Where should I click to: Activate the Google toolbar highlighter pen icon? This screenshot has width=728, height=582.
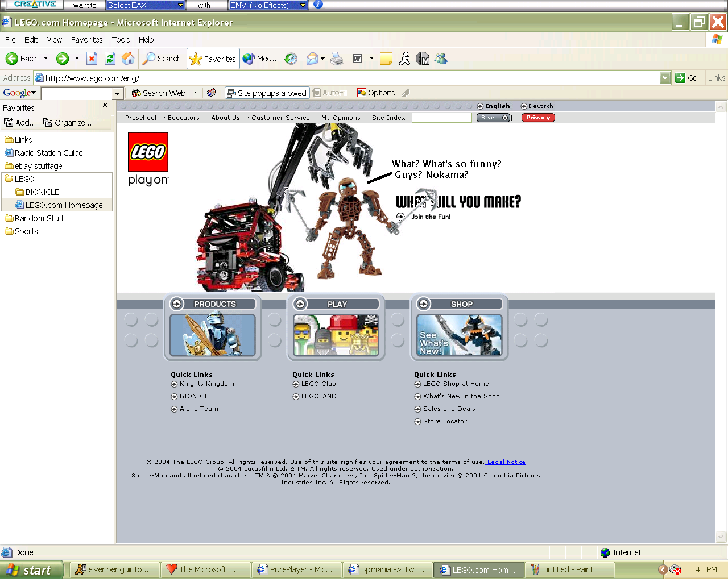405,93
